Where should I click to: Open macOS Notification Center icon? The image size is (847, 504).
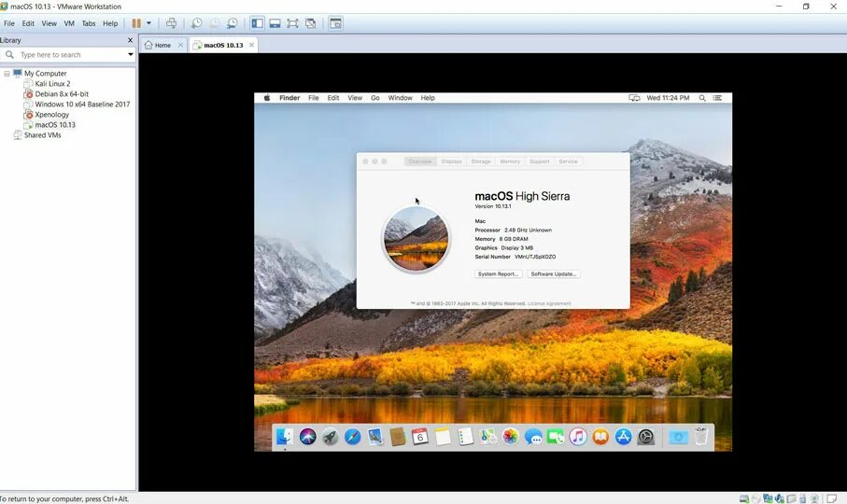click(x=717, y=98)
